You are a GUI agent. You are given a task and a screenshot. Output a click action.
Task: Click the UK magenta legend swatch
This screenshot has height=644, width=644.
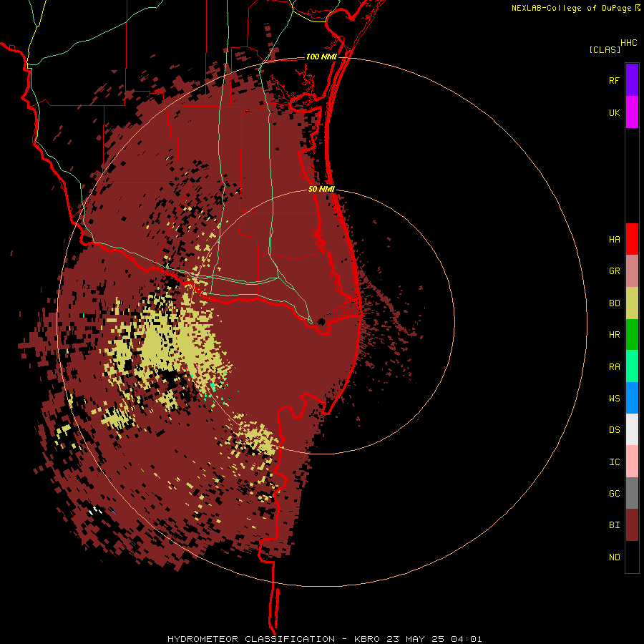(x=632, y=112)
